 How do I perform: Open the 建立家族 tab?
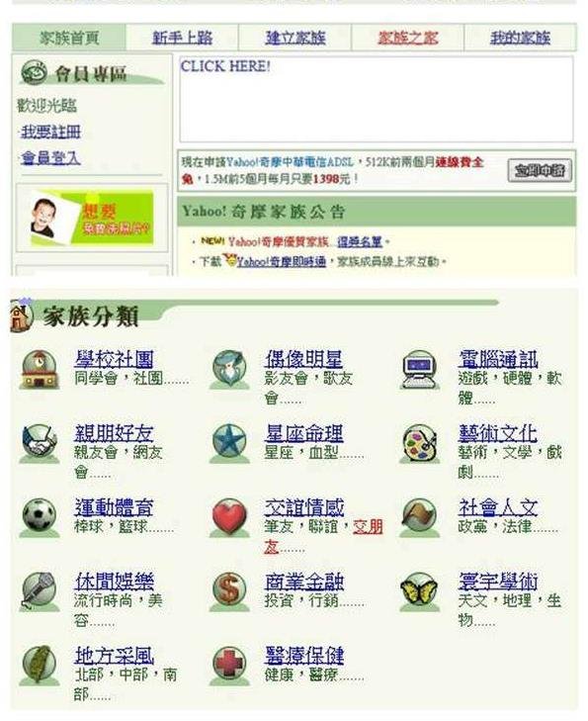click(x=295, y=38)
